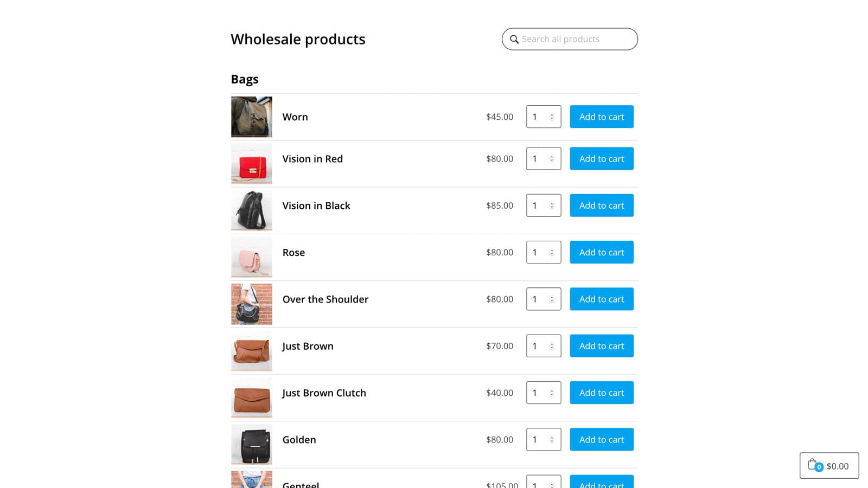The image size is (868, 488).
Task: Decrease Rose quantity using stepper arrow
Action: 551,255
